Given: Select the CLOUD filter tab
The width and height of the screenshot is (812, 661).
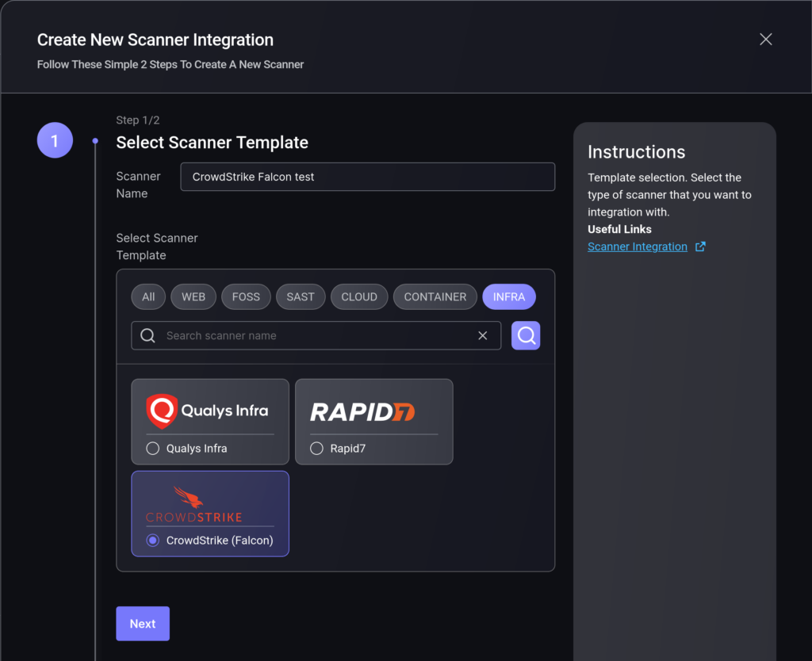Looking at the screenshot, I should pyautogui.click(x=359, y=296).
